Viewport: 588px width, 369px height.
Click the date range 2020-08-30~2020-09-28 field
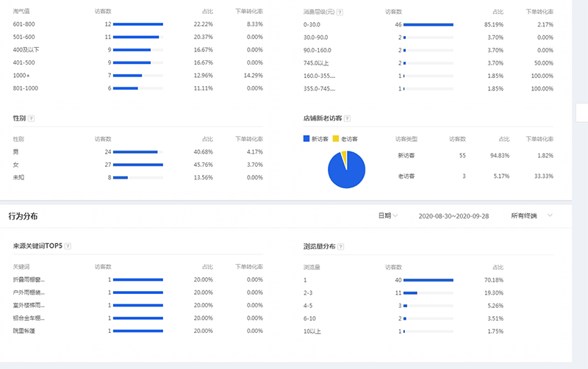[453, 216]
